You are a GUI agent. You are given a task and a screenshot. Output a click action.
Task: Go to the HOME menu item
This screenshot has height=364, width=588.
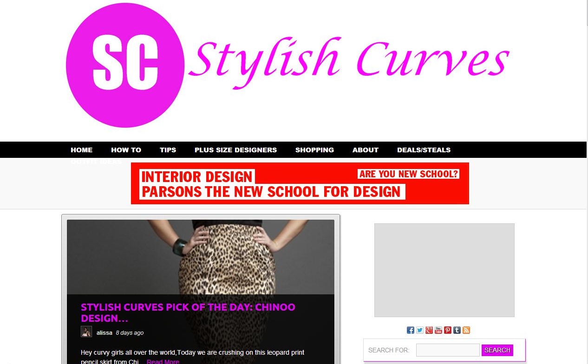click(x=82, y=150)
